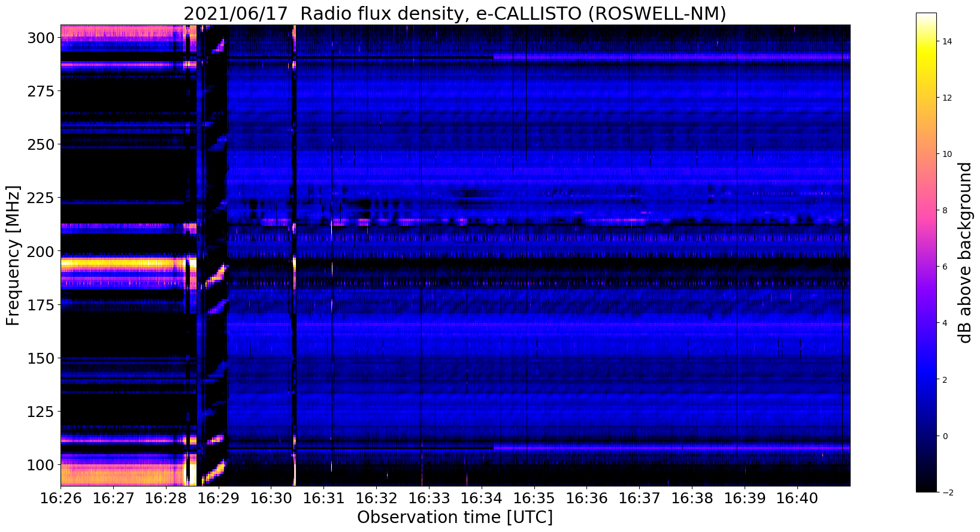The height and width of the screenshot is (532, 980).
Task: Click the 16:32 time tick label
Action: (x=376, y=498)
